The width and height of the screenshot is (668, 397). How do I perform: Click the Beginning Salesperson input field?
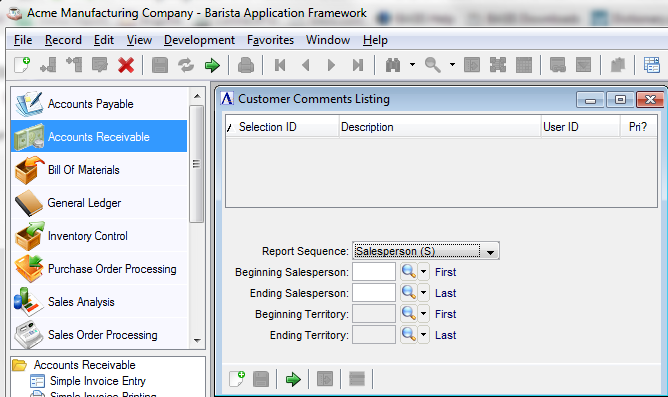(374, 272)
